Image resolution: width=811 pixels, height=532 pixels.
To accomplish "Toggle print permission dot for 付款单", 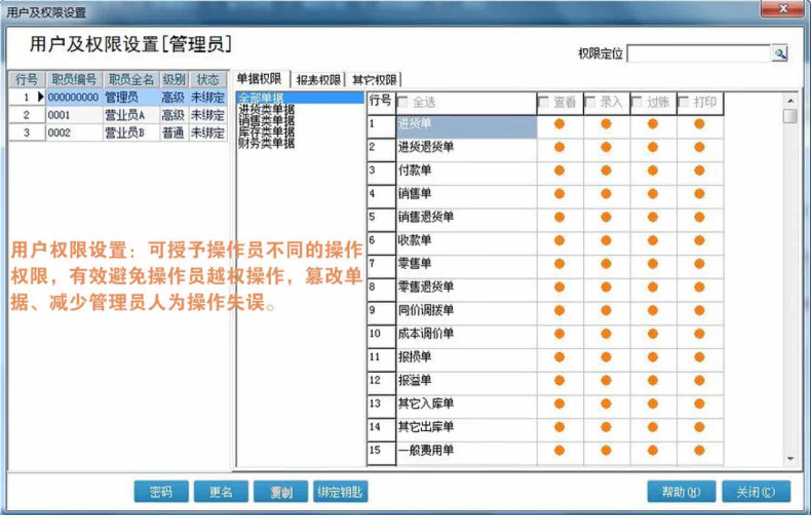I will coord(699,170).
